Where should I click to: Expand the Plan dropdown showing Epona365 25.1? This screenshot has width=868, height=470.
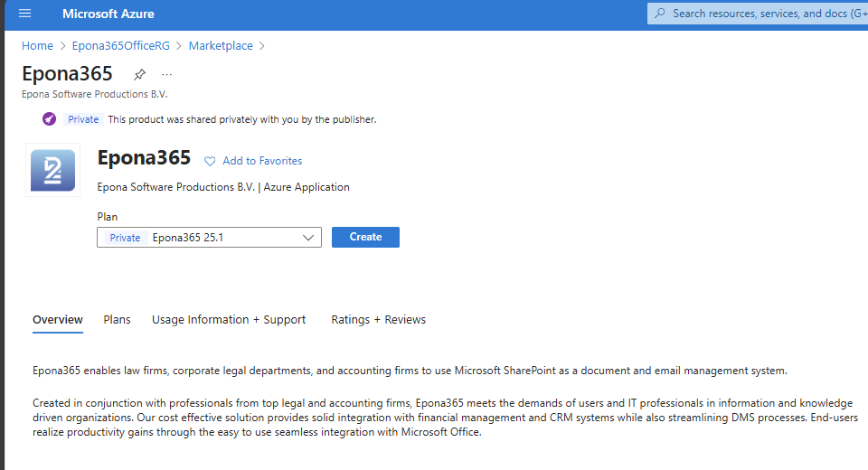click(x=209, y=238)
